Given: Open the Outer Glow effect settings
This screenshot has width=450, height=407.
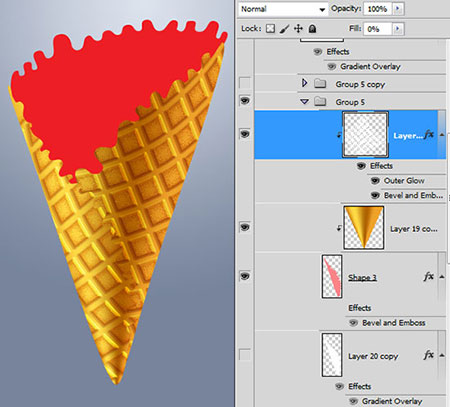Looking at the screenshot, I should (x=404, y=181).
